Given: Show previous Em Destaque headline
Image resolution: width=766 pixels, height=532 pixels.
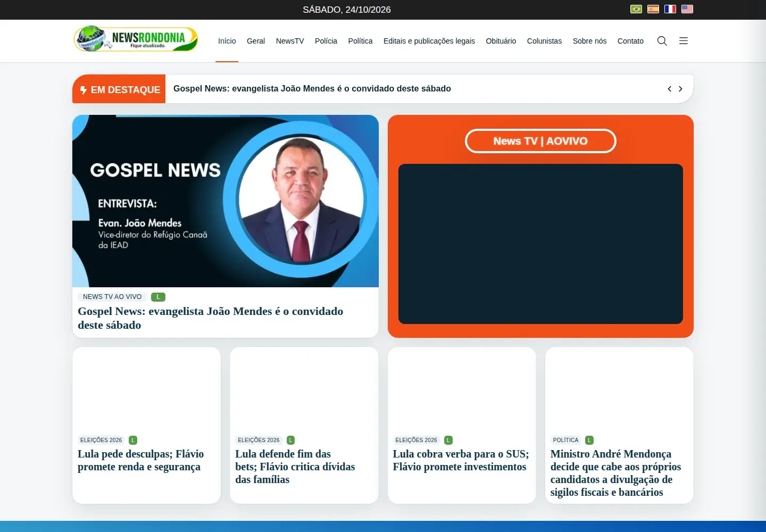Looking at the screenshot, I should (670, 89).
